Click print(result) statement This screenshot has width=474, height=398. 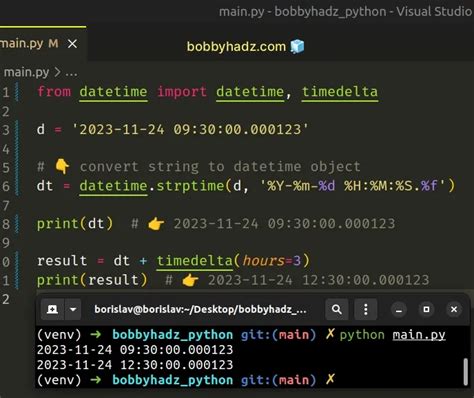click(x=92, y=280)
